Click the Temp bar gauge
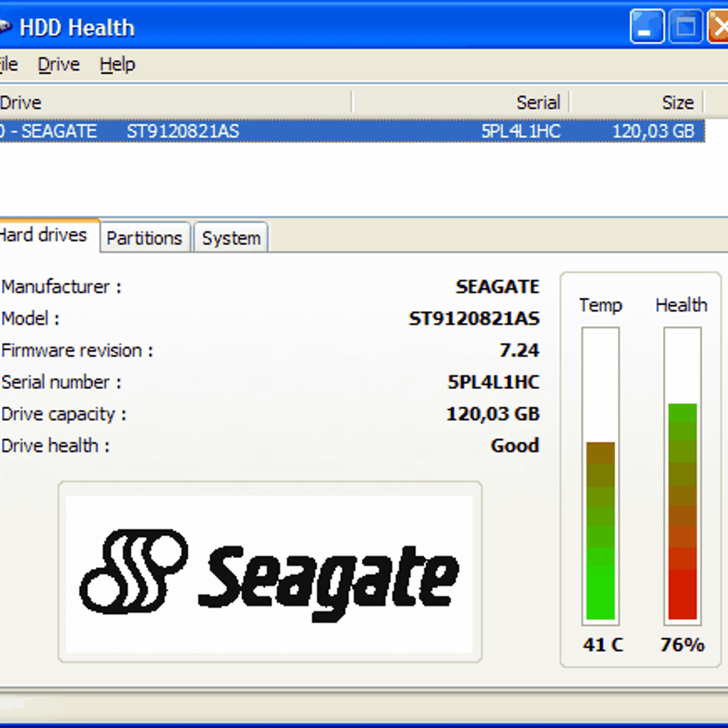 click(601, 476)
